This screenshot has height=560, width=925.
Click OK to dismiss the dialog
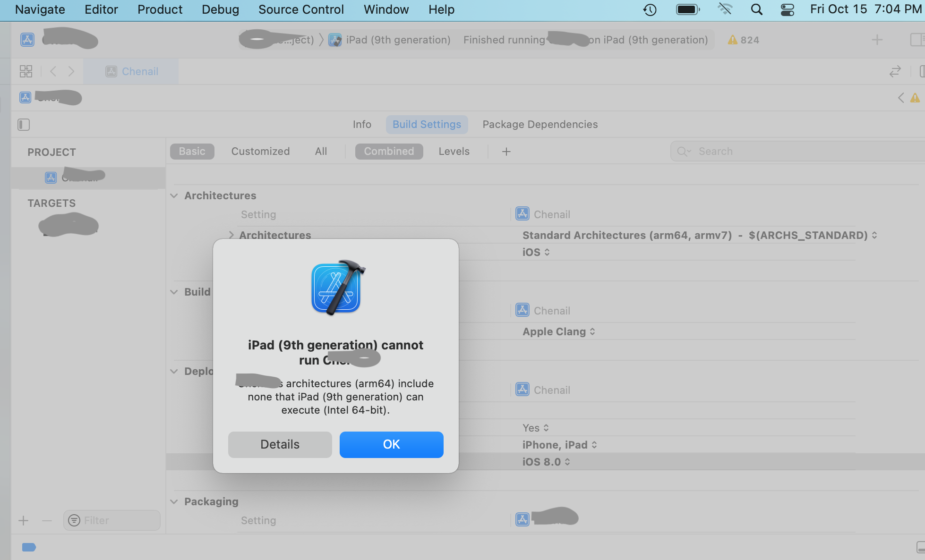(x=391, y=444)
